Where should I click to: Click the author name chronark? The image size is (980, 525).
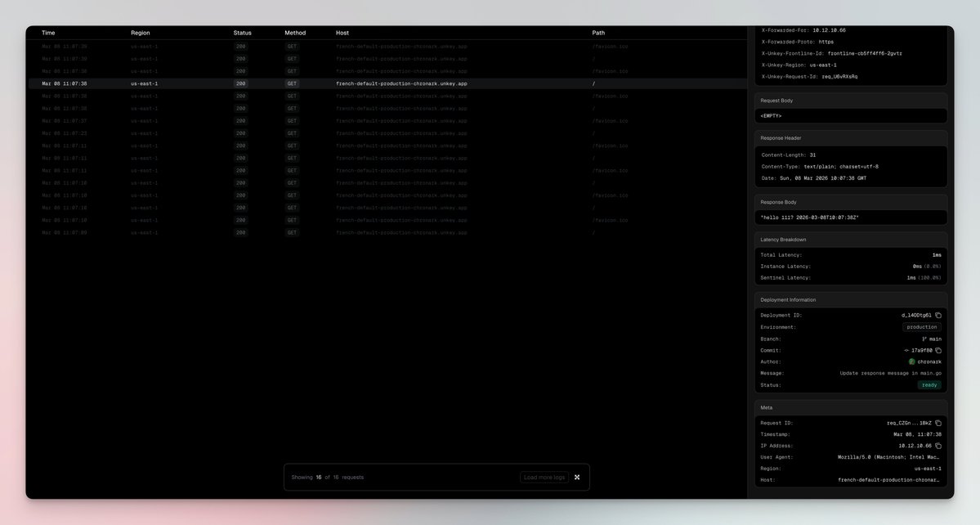click(929, 362)
